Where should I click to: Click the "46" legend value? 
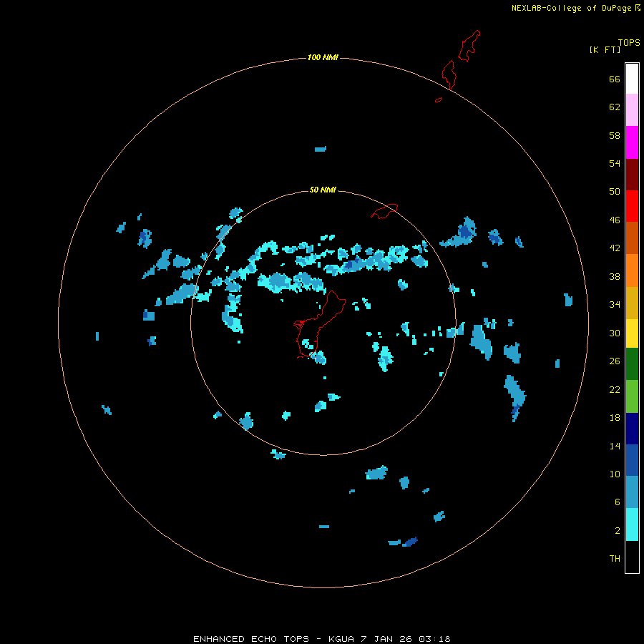tap(615, 220)
